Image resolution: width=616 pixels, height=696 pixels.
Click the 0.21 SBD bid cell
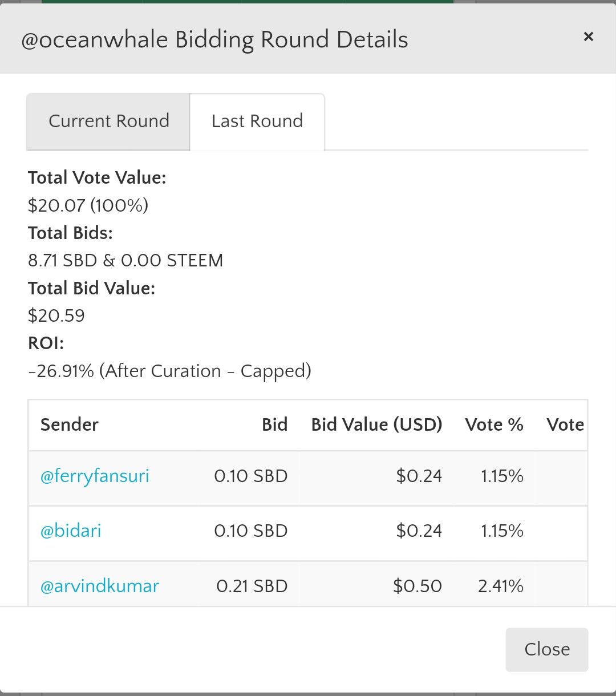pyautogui.click(x=252, y=586)
